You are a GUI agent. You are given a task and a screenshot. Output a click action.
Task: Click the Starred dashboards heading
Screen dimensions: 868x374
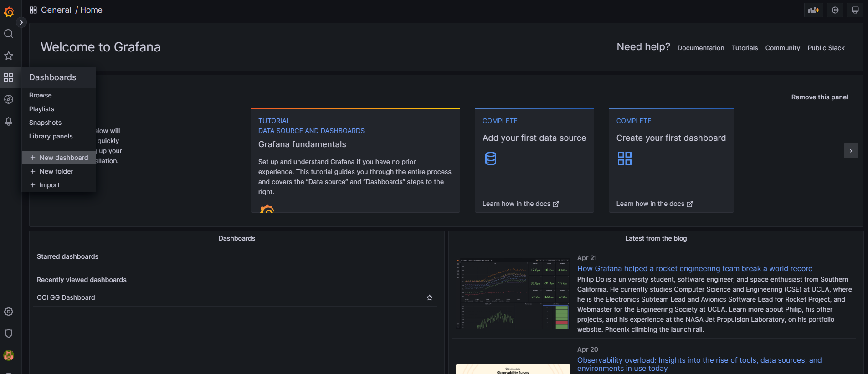(67, 256)
